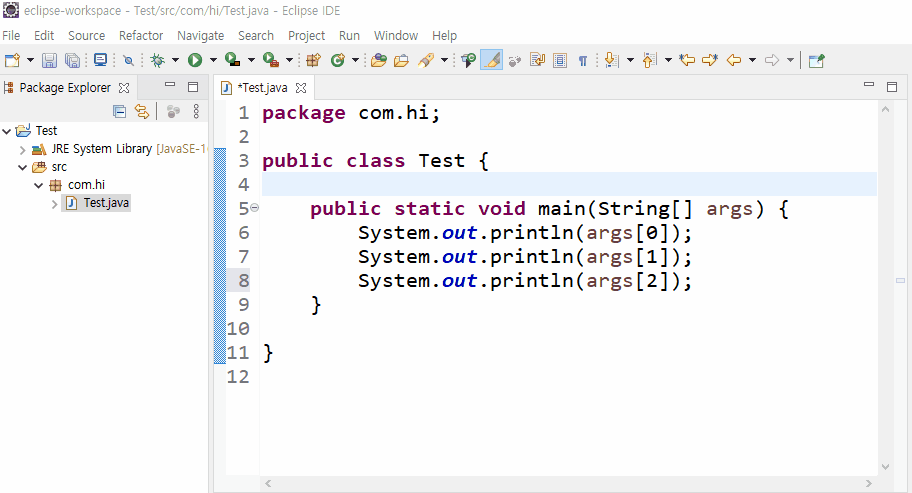This screenshot has width=912, height=493.
Task: Open the Search menu
Action: click(256, 35)
